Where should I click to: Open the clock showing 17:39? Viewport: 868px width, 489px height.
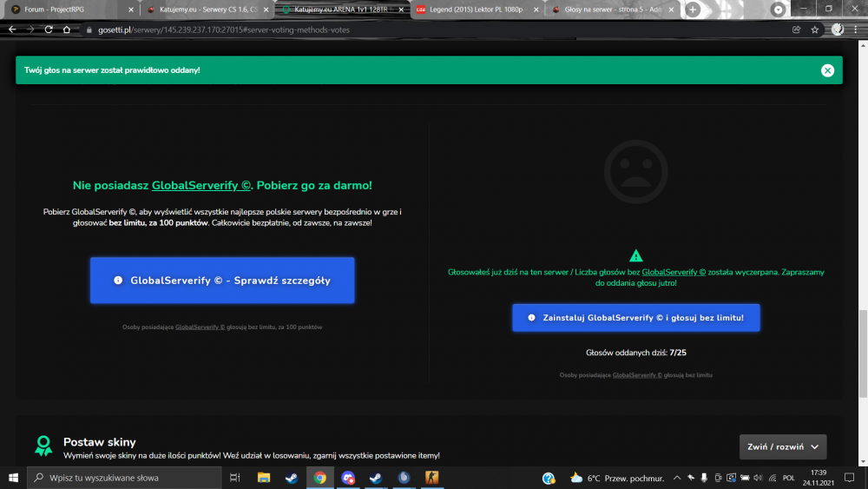pos(819,478)
